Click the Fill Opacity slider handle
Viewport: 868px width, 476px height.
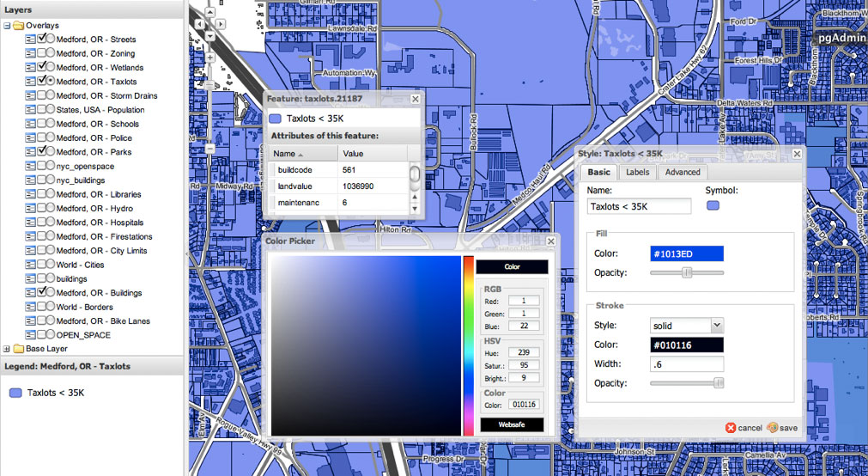click(687, 272)
